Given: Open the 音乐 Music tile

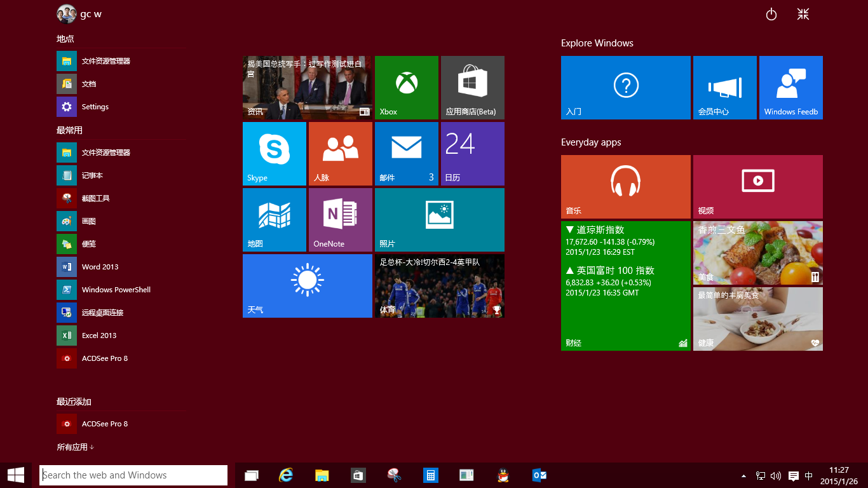Looking at the screenshot, I should (x=626, y=187).
